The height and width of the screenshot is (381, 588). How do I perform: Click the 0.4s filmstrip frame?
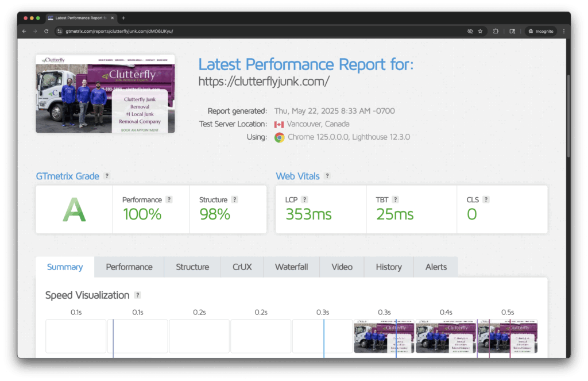[446, 336]
